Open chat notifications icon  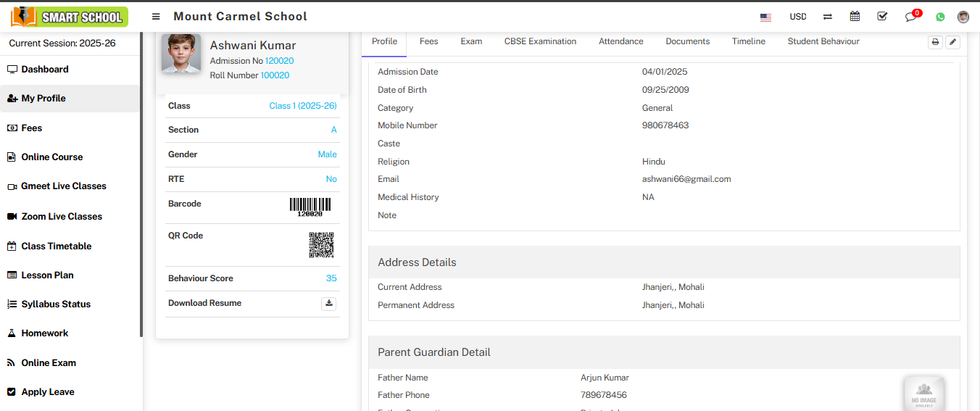point(911,17)
